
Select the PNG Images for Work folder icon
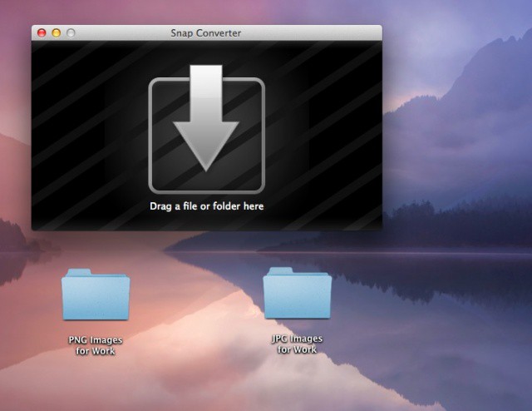[x=96, y=295]
